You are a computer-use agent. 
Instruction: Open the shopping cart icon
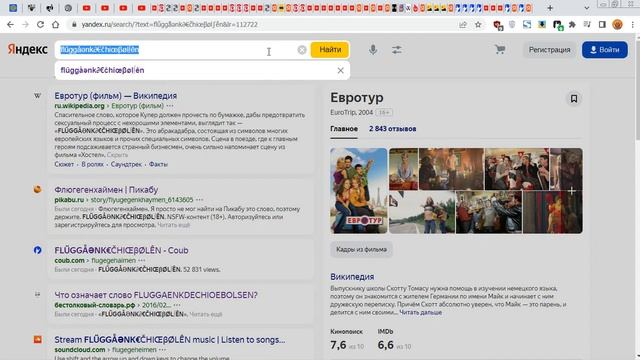500,49
